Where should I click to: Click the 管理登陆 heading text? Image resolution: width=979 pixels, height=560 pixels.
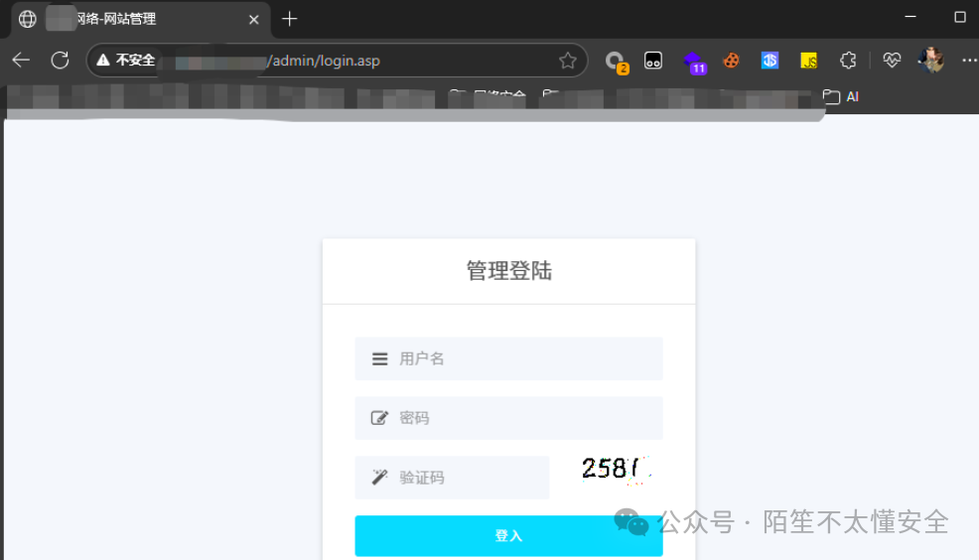tap(508, 271)
